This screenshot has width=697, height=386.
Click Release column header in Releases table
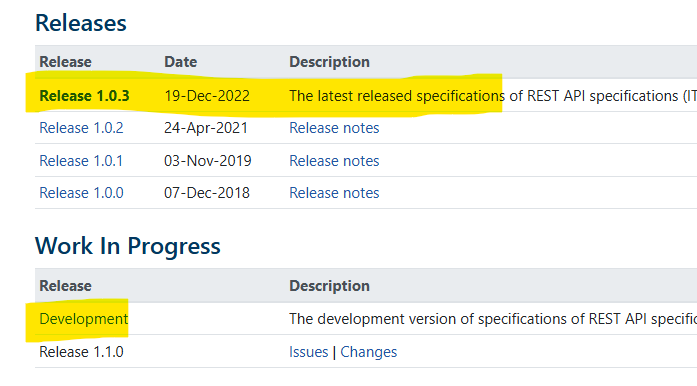tap(65, 62)
